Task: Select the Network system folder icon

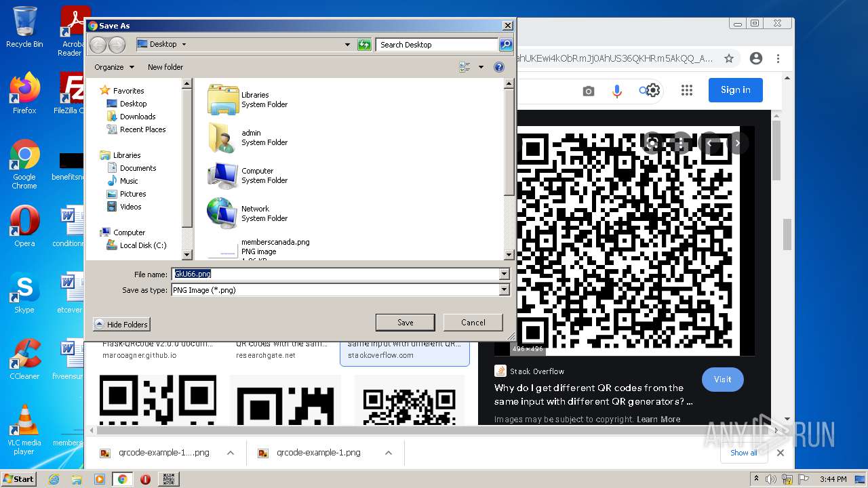Action: 222,213
